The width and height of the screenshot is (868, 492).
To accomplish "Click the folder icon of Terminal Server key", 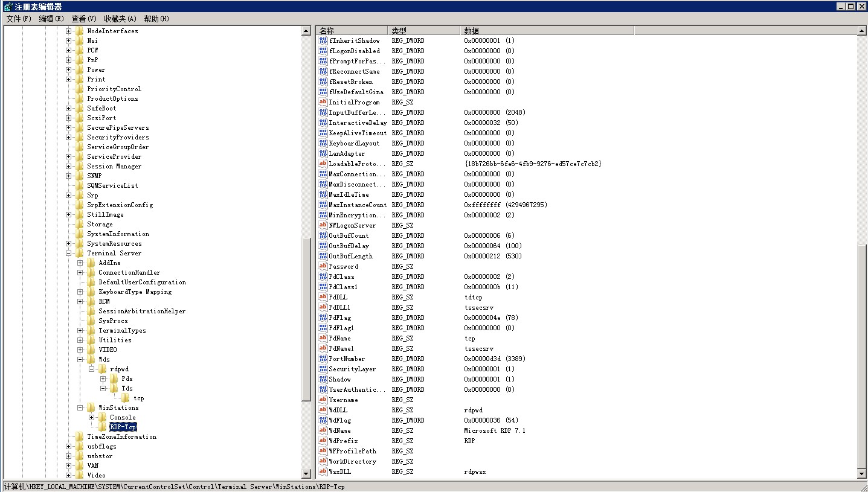I will coord(80,253).
